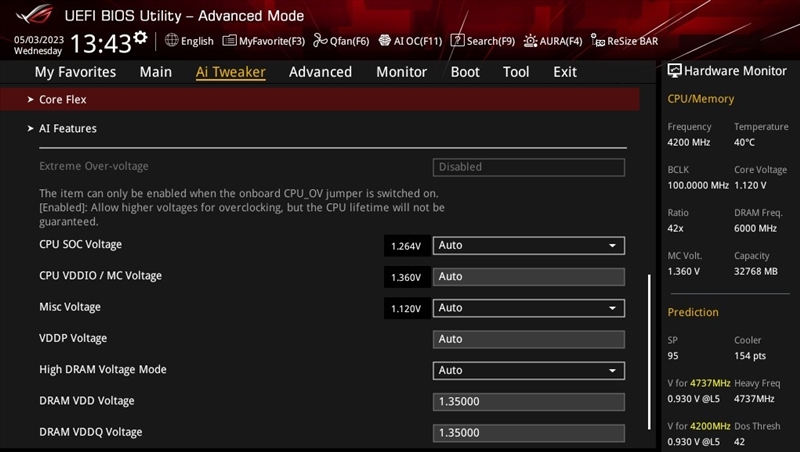Launch Qfan(F6) fan control icon
This screenshot has width=800, height=452.
(x=320, y=41)
